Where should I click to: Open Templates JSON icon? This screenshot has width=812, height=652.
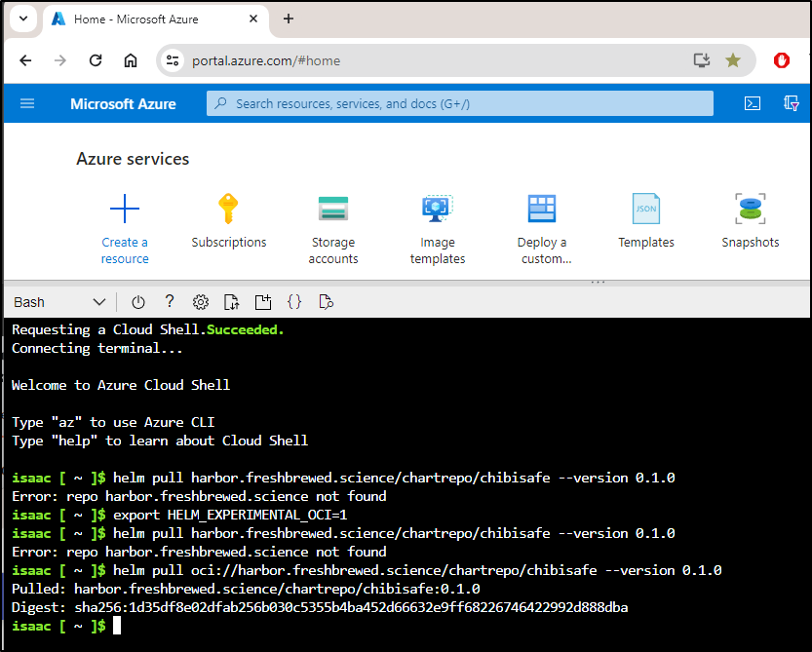(645, 209)
